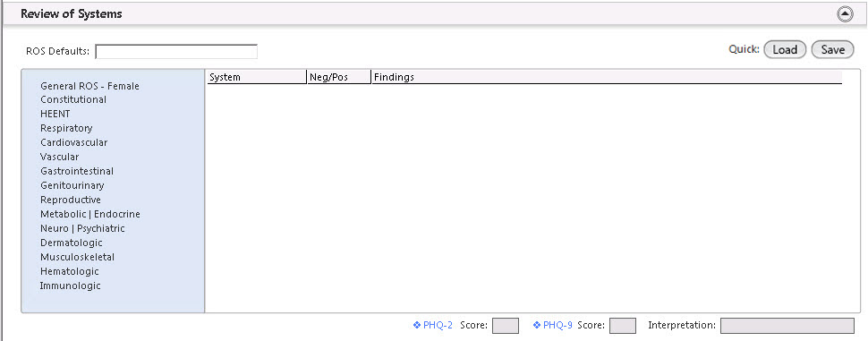Select Gastrointestinal system

(x=77, y=172)
